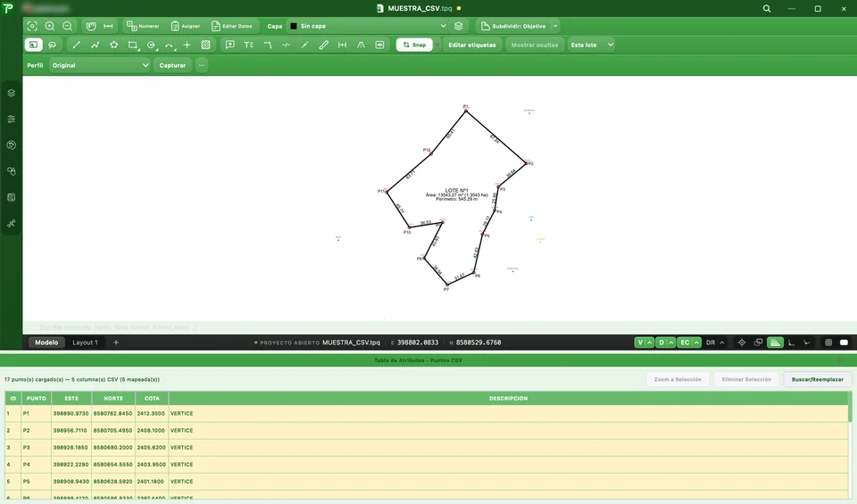
Task: Open the Capa 'Sin capa' dropdown
Action: click(x=368, y=26)
